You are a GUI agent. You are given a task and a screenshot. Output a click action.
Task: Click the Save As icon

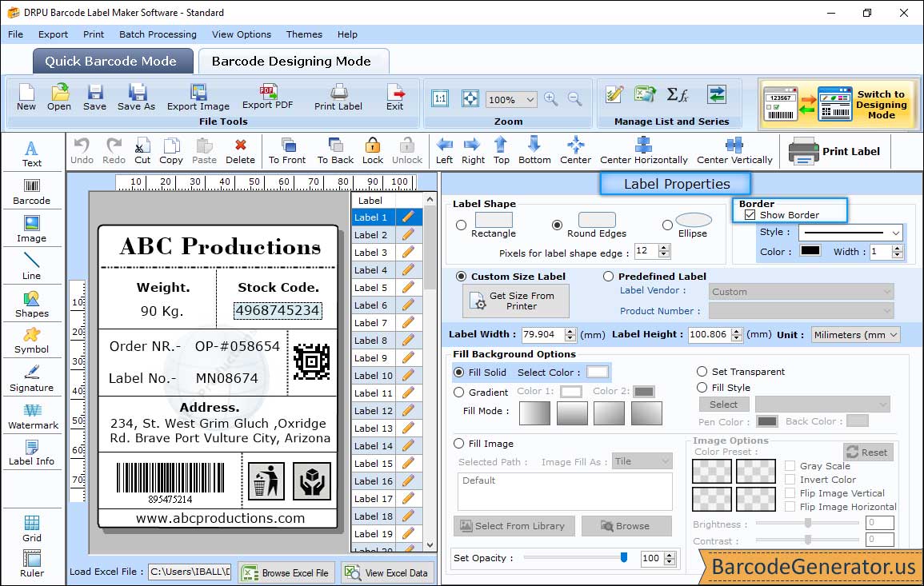pos(136,98)
